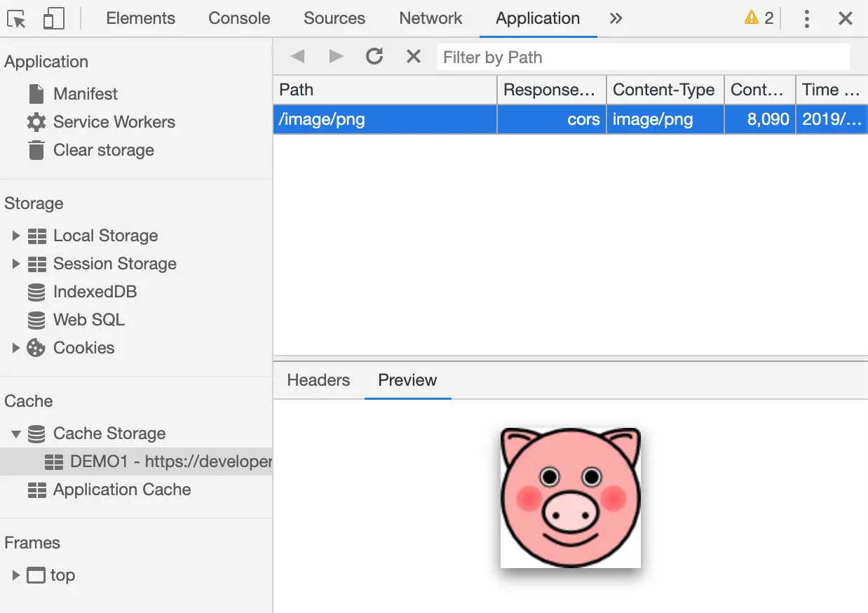Viewport: 868px width, 613px height.
Task: Expand the Cookies tree arrow
Action: (16, 348)
